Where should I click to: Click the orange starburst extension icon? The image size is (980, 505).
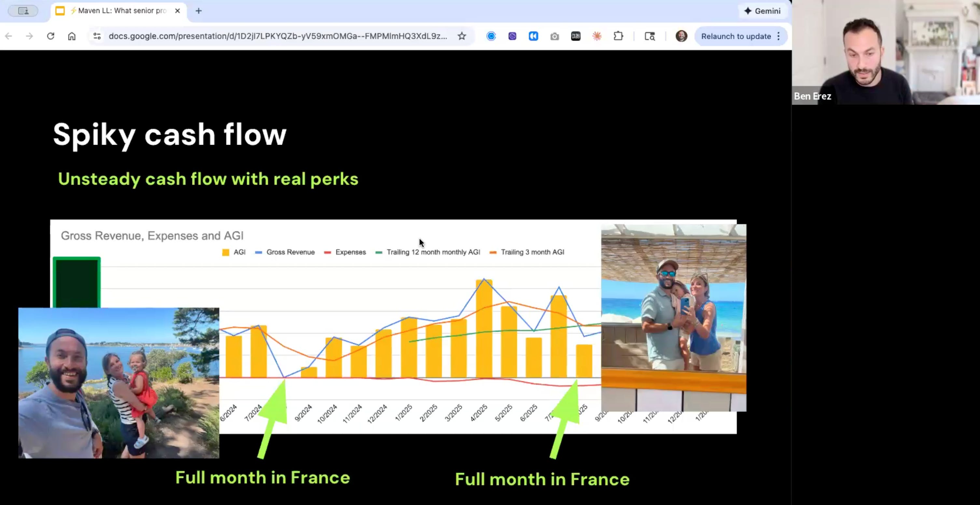pyautogui.click(x=596, y=36)
